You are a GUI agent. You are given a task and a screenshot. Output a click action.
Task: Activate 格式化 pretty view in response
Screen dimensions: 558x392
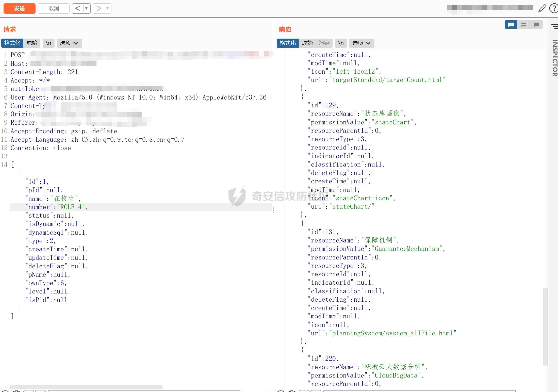[288, 43]
